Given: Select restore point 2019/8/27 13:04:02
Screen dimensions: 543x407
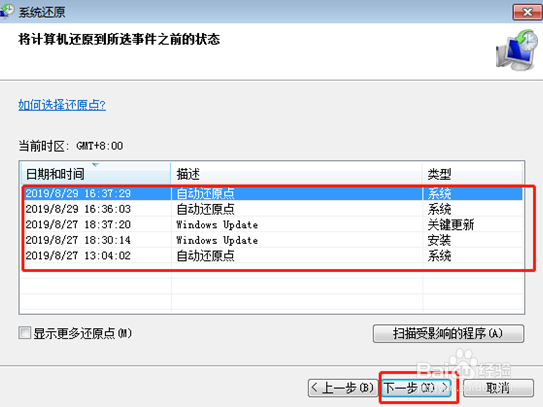Looking at the screenshot, I should tap(273, 256).
